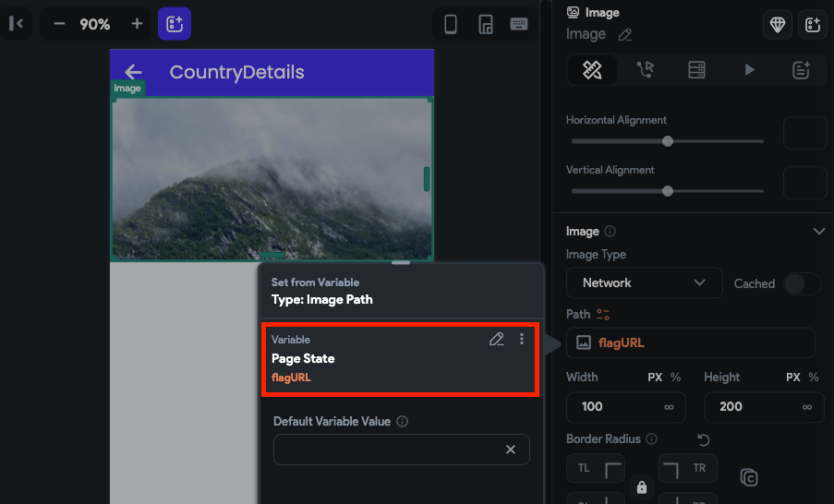
Task: Set Height to infinity
Action: [x=807, y=407]
